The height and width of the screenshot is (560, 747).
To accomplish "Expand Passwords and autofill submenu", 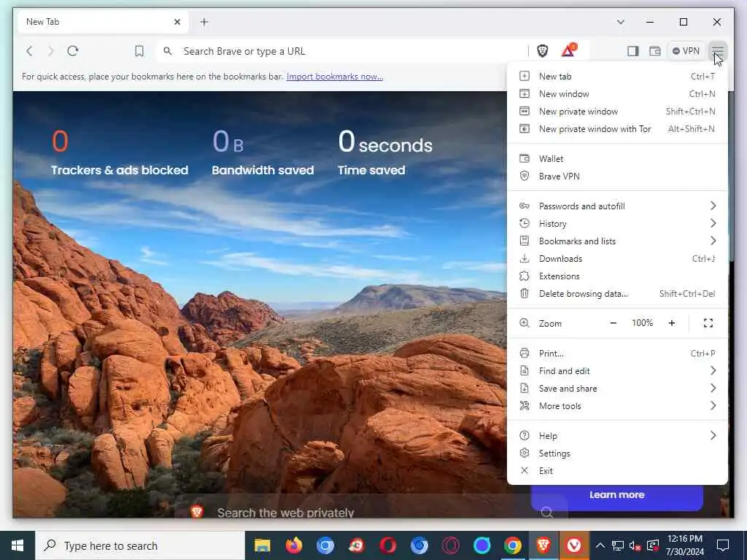I will point(617,206).
